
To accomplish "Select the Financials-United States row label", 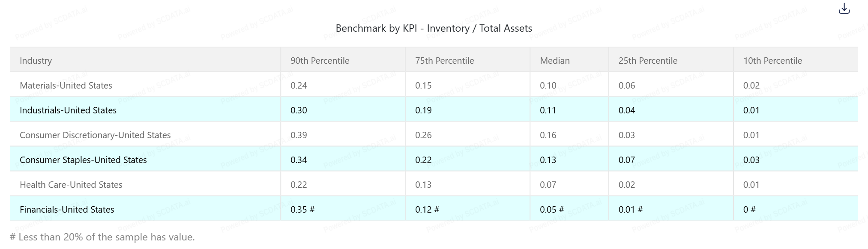I will [67, 210].
